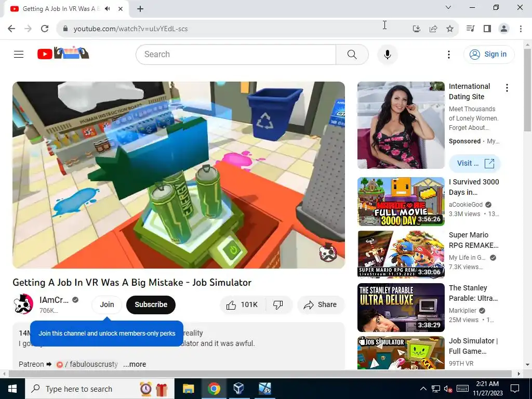Screen dimensions: 532x399
Task: Go to YouTube home via logo
Action: click(x=63, y=54)
